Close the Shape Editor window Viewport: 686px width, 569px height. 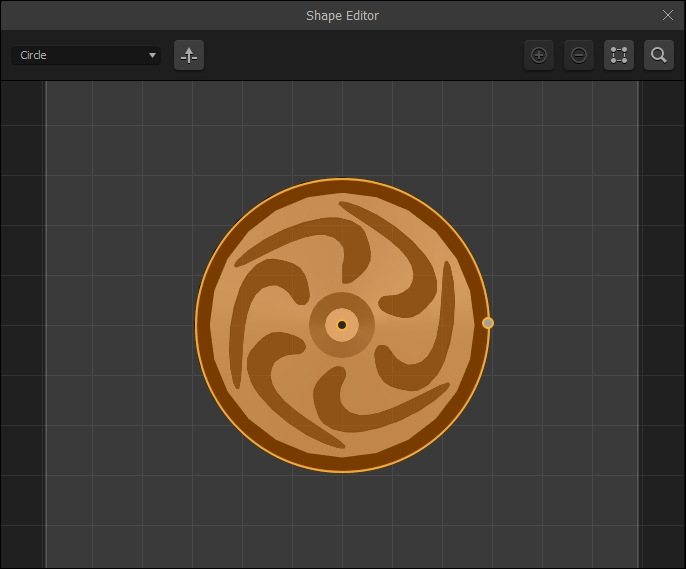pos(669,15)
